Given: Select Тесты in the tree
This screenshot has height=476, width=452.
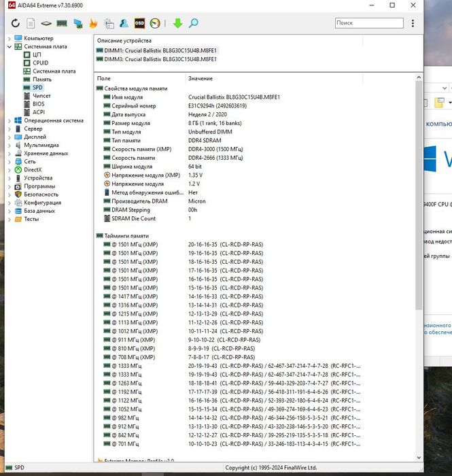Looking at the screenshot, I should (31, 219).
